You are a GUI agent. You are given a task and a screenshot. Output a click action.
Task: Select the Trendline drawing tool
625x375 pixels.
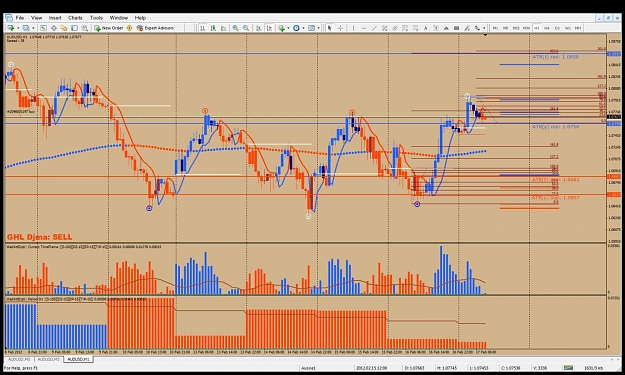374,28
